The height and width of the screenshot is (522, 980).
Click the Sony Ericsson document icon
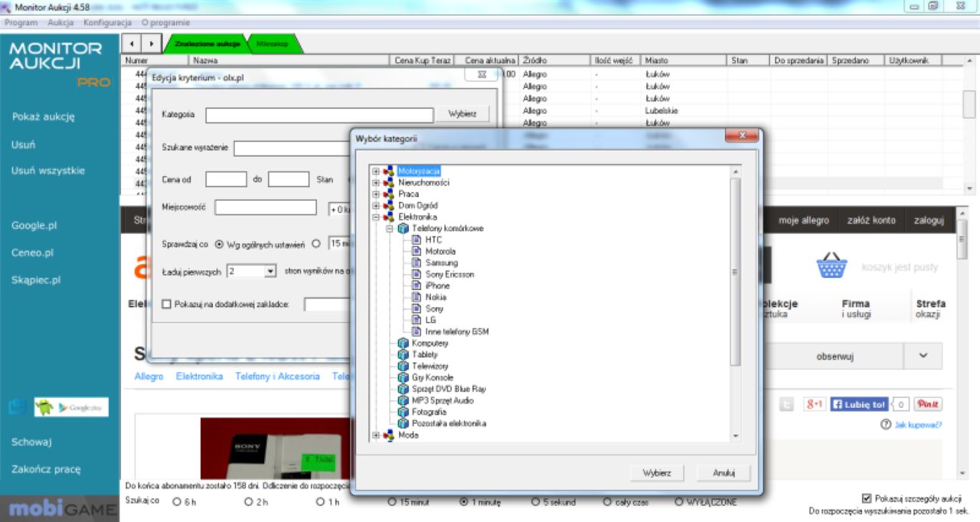pyautogui.click(x=416, y=275)
